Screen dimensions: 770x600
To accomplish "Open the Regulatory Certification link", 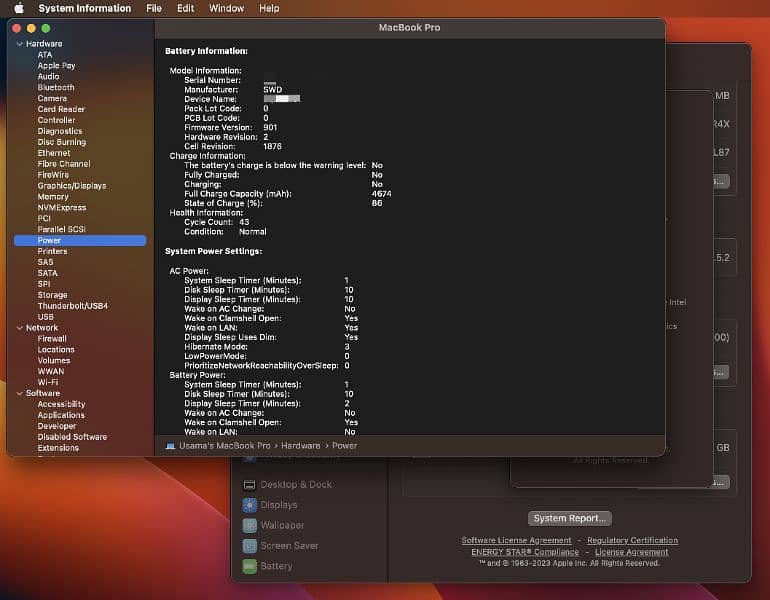I will click(x=632, y=540).
